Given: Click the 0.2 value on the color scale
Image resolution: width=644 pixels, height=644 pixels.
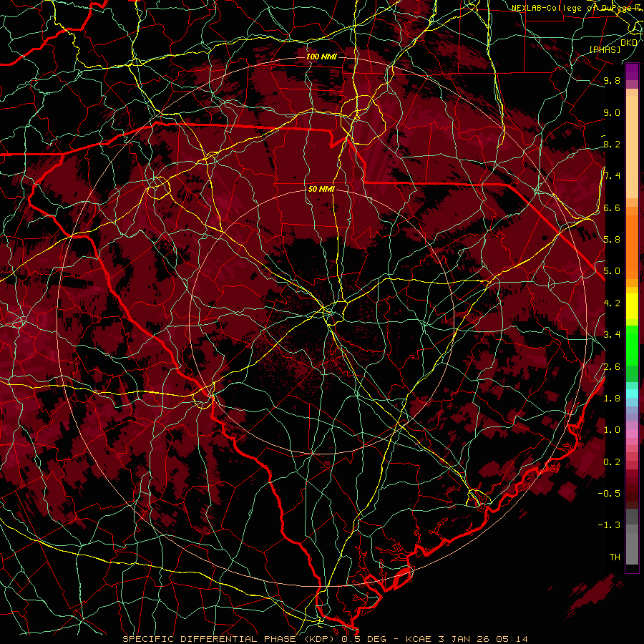Looking at the screenshot, I should (x=612, y=462).
